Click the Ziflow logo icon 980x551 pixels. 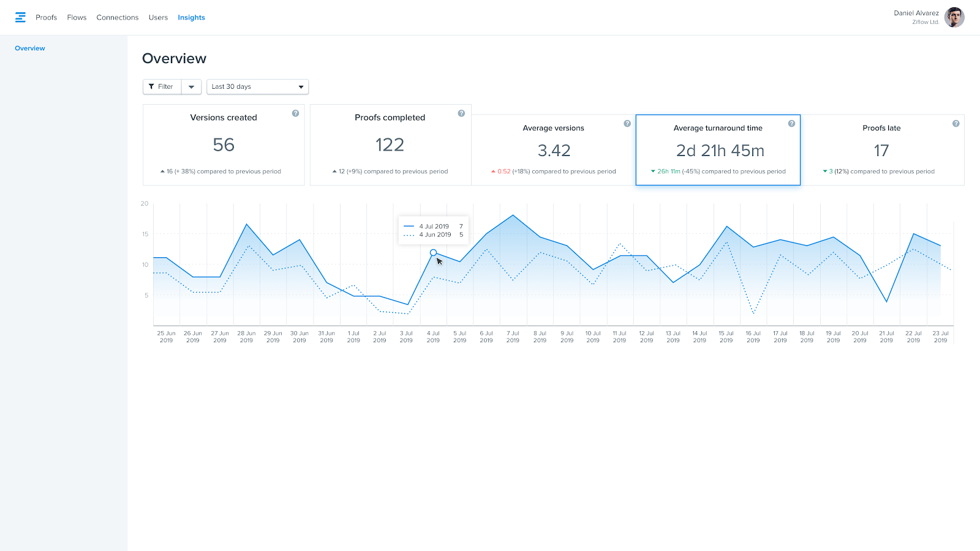click(20, 17)
